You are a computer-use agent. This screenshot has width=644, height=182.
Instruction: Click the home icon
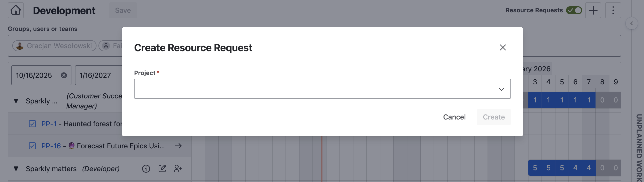(16, 10)
